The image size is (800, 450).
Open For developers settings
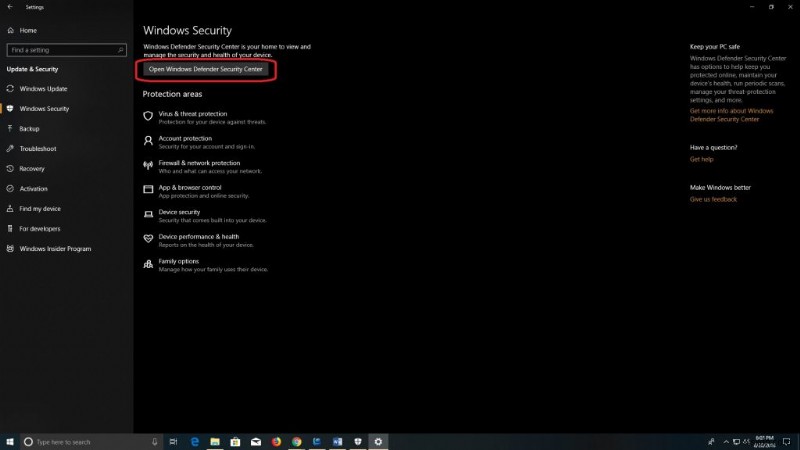[x=34, y=229]
